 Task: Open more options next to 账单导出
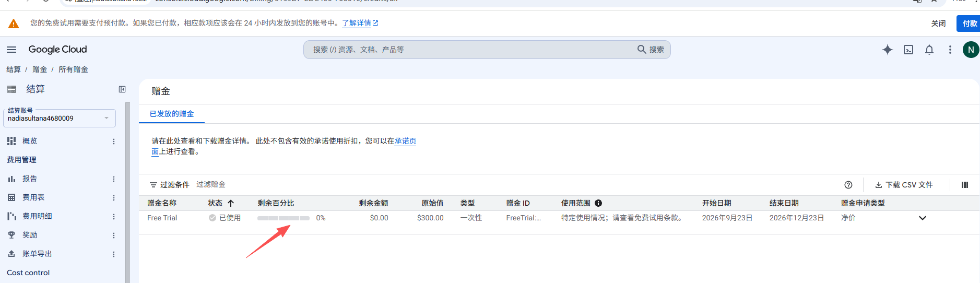tap(114, 254)
